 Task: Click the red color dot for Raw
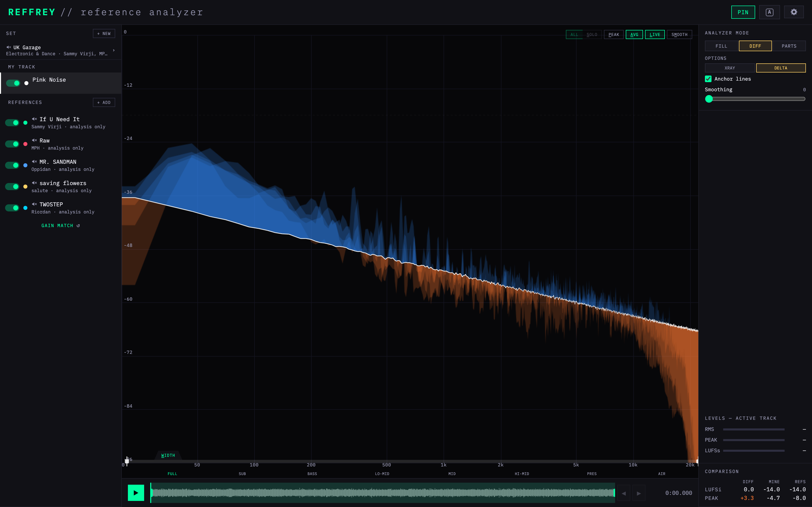[x=25, y=144]
